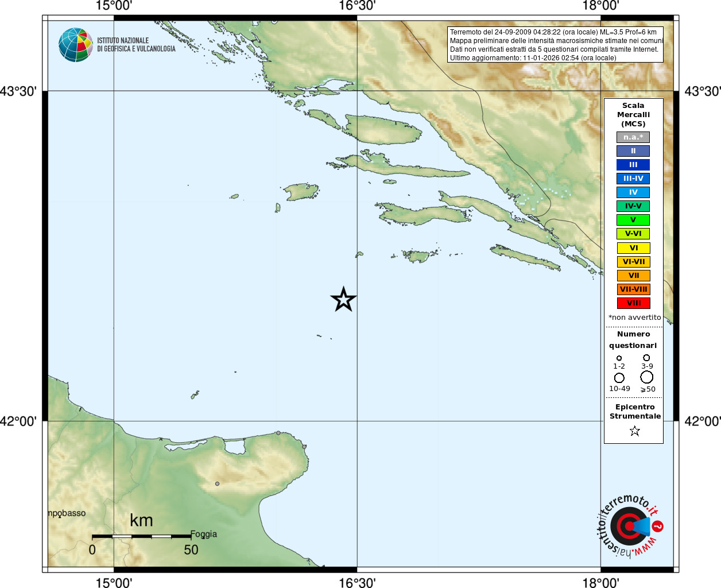Click the 1-2 questionnaires circle symbol
Image resolution: width=721 pixels, height=588 pixels.
tap(619, 358)
